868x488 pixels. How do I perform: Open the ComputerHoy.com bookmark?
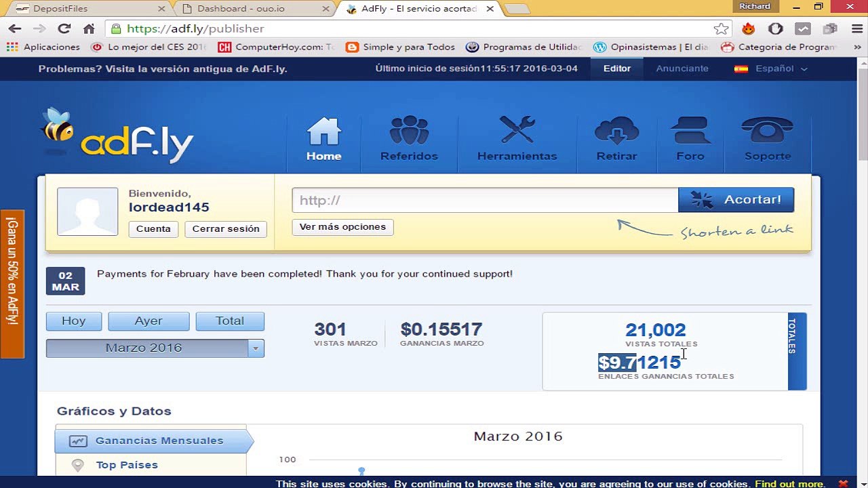[x=276, y=47]
